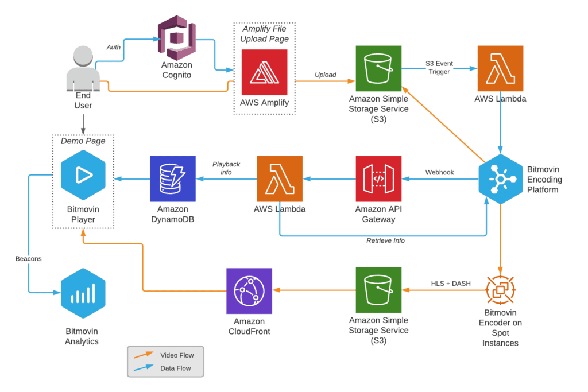Click the S3 bucket icon receiving HLS + DASH
The width and height of the screenshot is (588, 392).
click(378, 290)
